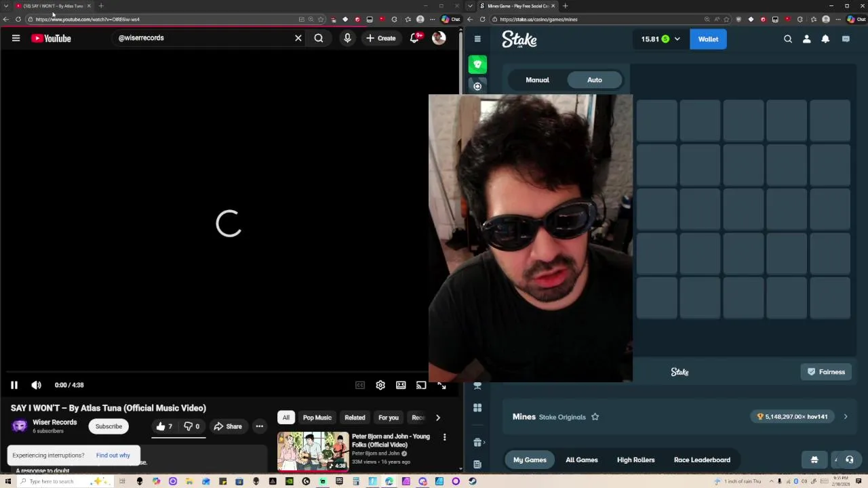Dislike the SAY I WON'T video

pyautogui.click(x=192, y=426)
